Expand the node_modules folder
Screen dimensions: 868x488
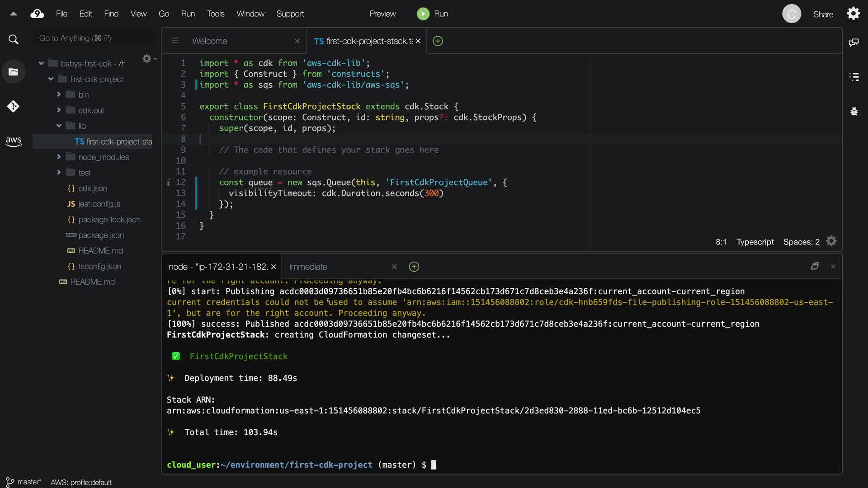coord(59,157)
